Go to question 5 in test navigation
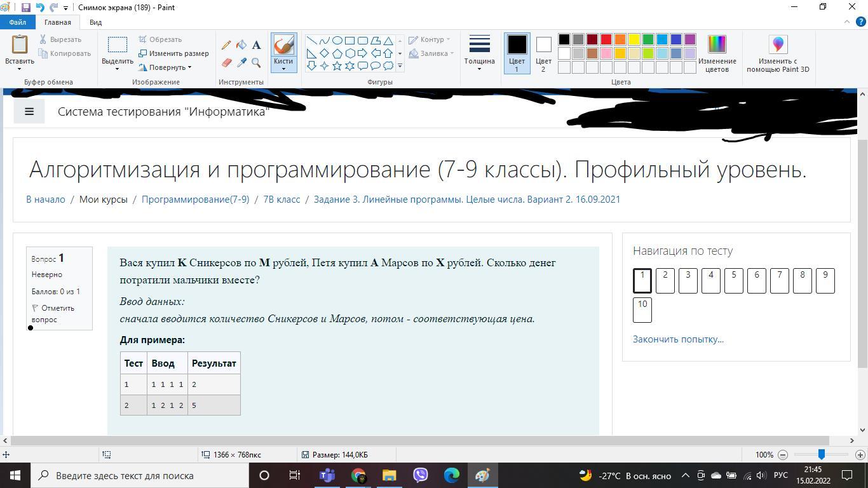Image resolution: width=868 pixels, height=488 pixels. click(734, 281)
